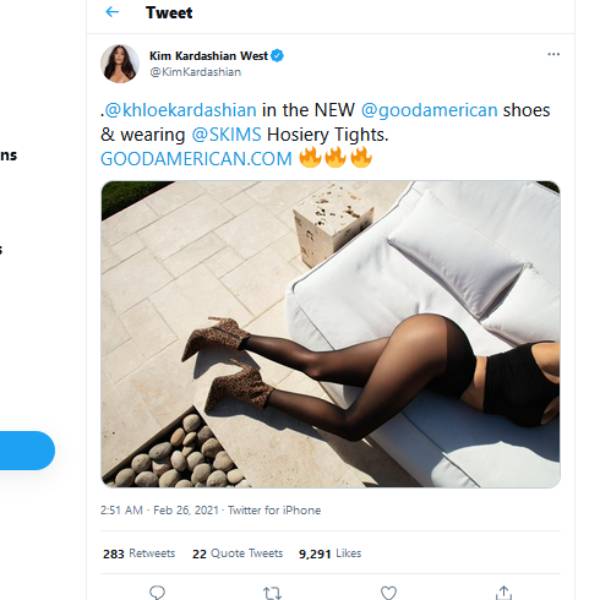600x600 pixels.
Task: Click the tweet timestamp 2:51 AM
Action: point(121,510)
